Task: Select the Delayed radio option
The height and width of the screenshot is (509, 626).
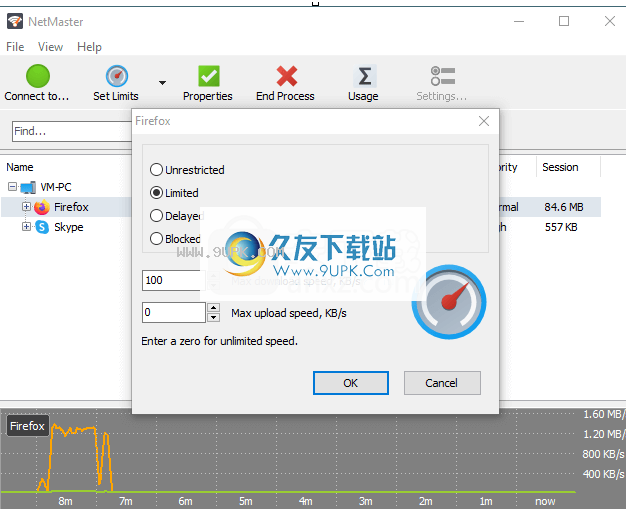Action: pyautogui.click(x=156, y=216)
